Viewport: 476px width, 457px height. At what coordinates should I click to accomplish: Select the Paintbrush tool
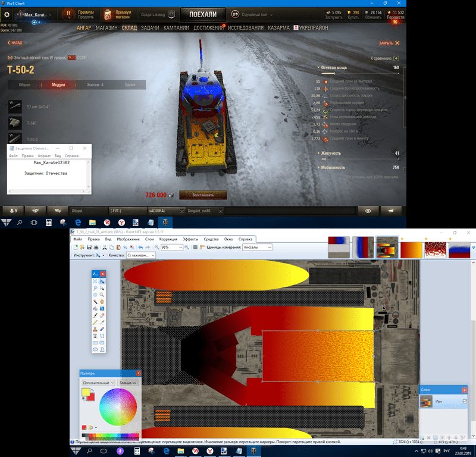(x=95, y=315)
